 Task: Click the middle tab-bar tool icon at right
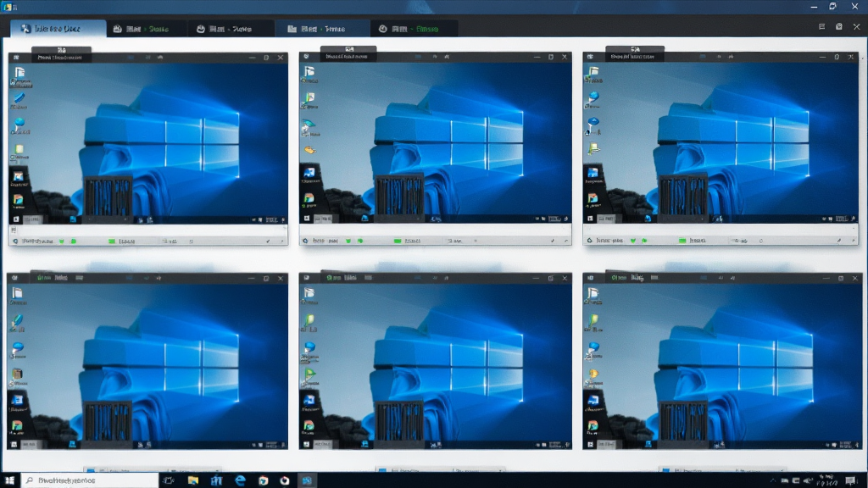click(x=838, y=26)
